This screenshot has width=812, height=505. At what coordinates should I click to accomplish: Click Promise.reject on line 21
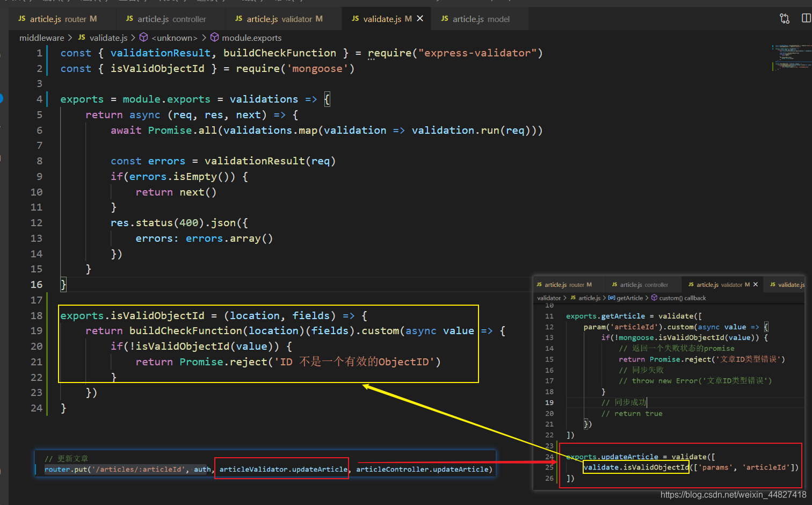click(x=223, y=362)
